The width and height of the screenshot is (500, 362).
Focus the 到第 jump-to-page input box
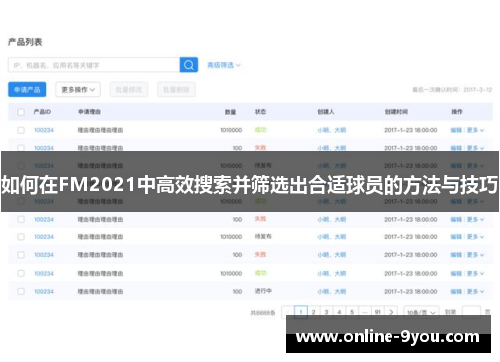tap(471, 312)
